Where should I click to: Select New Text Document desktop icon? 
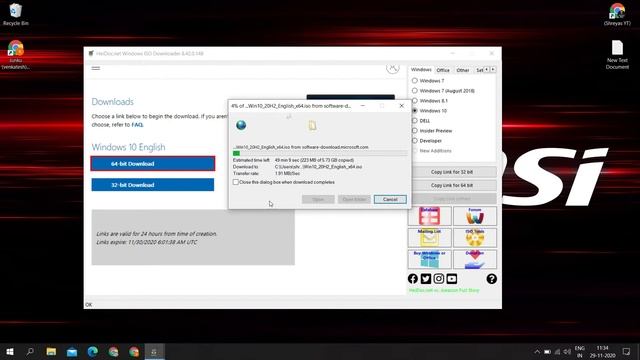[x=617, y=55]
